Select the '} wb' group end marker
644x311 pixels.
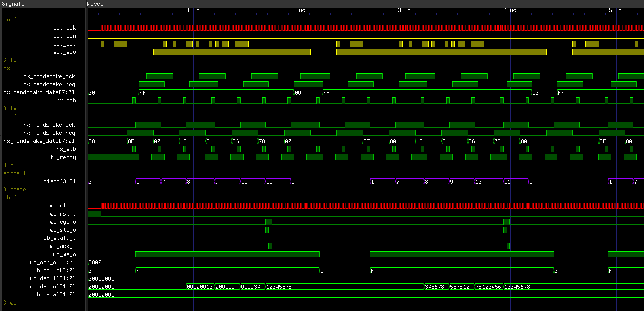[x=10, y=303]
